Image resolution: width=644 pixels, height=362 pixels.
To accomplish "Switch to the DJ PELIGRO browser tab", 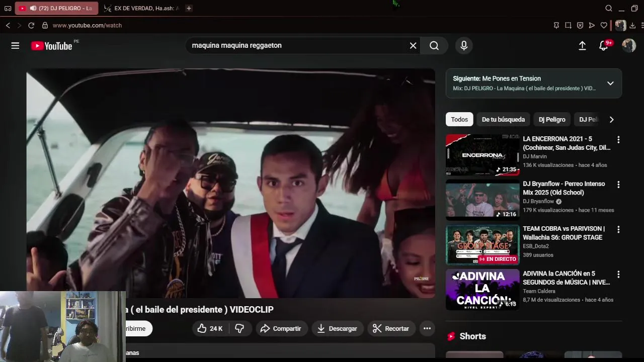I will pyautogui.click(x=56, y=8).
